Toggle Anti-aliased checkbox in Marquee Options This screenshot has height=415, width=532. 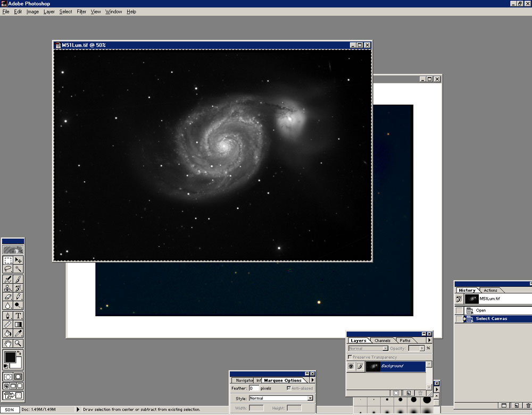point(289,388)
